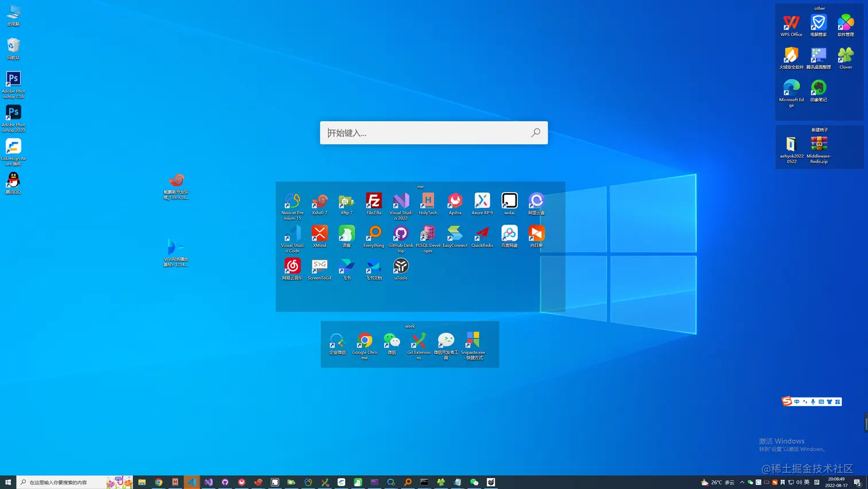Toggle the tray language indicator 英

pyautogui.click(x=807, y=482)
